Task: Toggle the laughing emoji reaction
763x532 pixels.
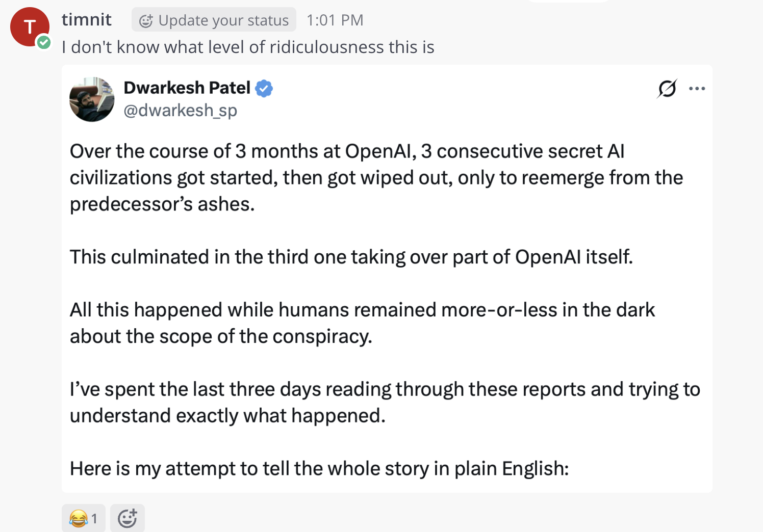Action: (x=84, y=518)
